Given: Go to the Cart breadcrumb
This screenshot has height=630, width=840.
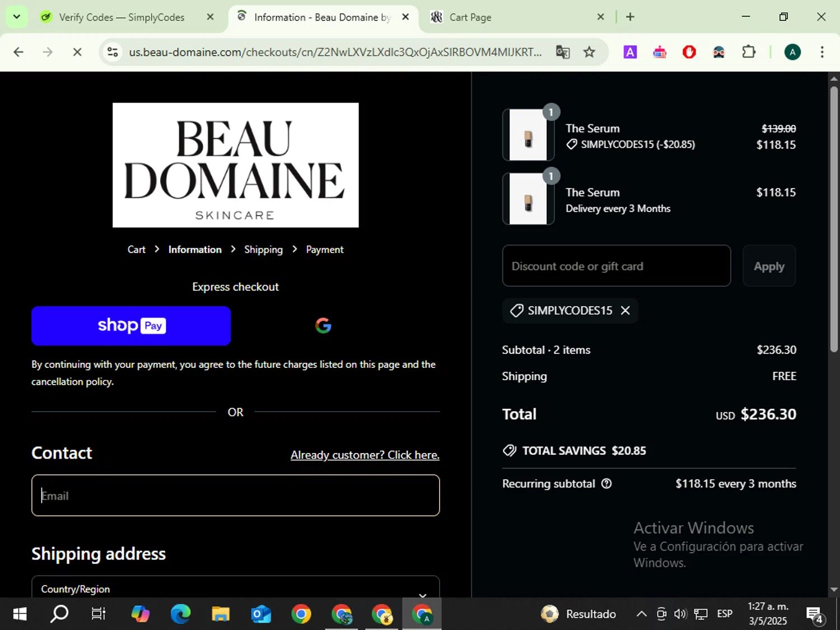Looking at the screenshot, I should coord(136,249).
